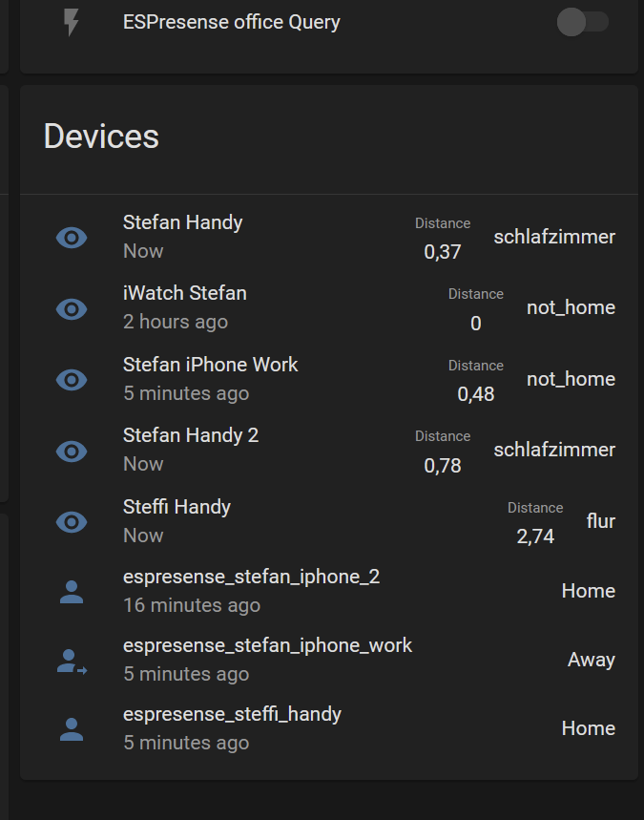Click the person-leaving icon beside espresense_stefan_iphone_work
This screenshot has height=820, width=644.
pyautogui.click(x=72, y=661)
